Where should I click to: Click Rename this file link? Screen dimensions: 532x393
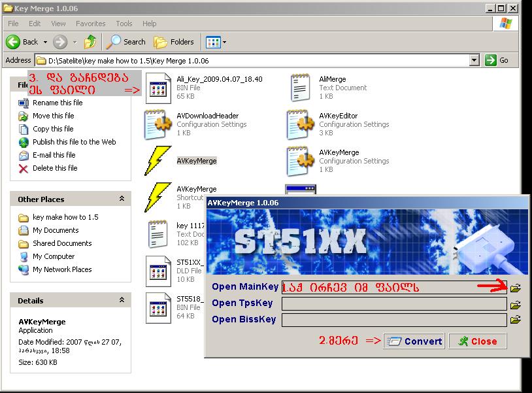(x=58, y=103)
